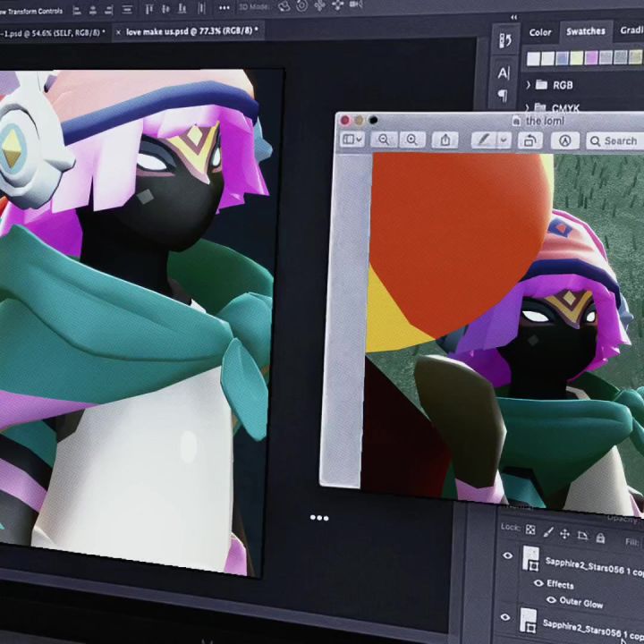This screenshot has width=644, height=644.
Task: Hide the Sapphire2_Stars056 layer above Effects
Action: click(508, 555)
